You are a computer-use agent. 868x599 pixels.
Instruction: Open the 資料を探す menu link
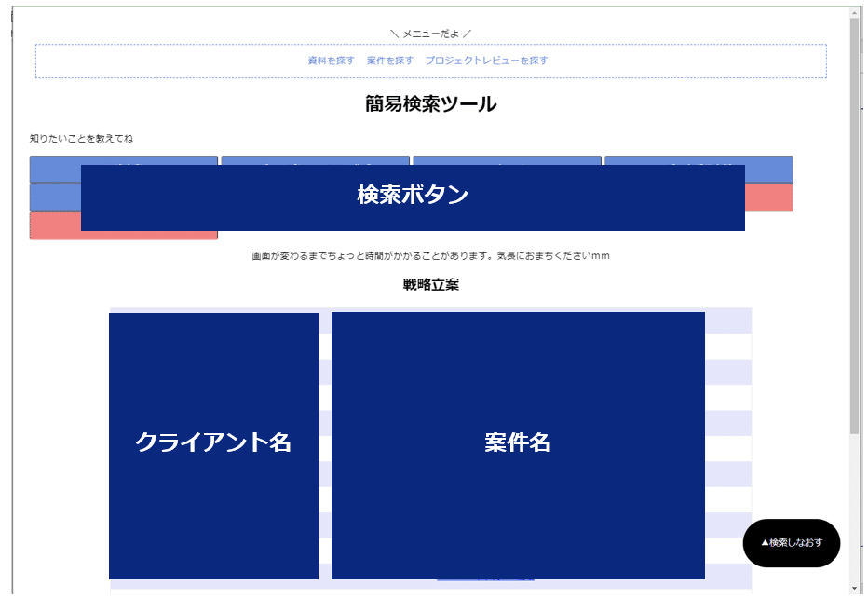[x=331, y=61]
